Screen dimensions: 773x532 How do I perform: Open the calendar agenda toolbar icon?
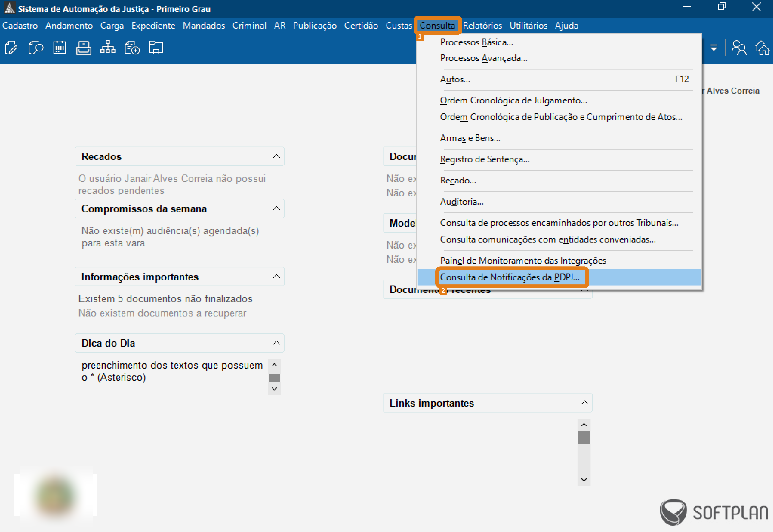[x=60, y=48]
